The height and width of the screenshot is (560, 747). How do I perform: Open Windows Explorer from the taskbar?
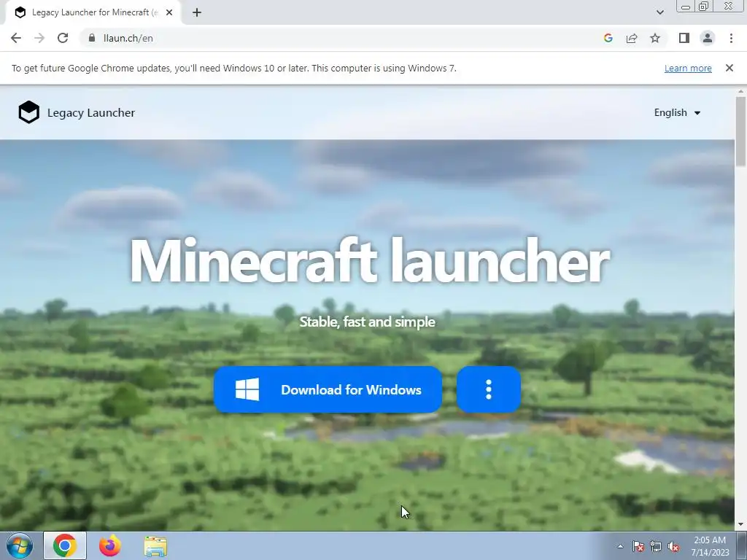point(155,546)
